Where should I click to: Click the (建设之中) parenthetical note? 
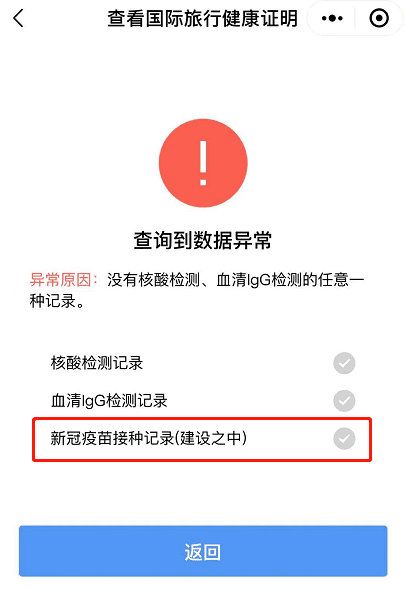point(211,438)
